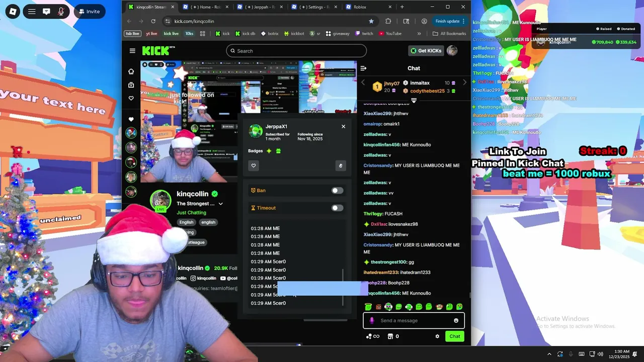Toggle the Ban switch
This screenshot has height=362, width=644.
[337, 191]
